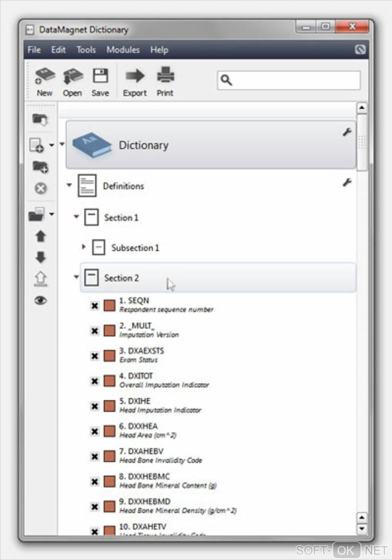Click the orange swatch for 1. SEQN

110,306
